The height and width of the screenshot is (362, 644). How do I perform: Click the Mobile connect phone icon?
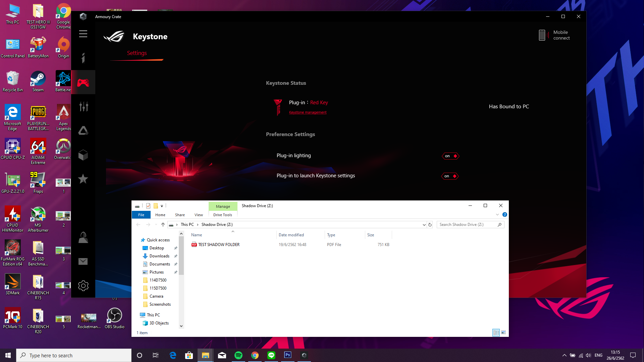[542, 35]
